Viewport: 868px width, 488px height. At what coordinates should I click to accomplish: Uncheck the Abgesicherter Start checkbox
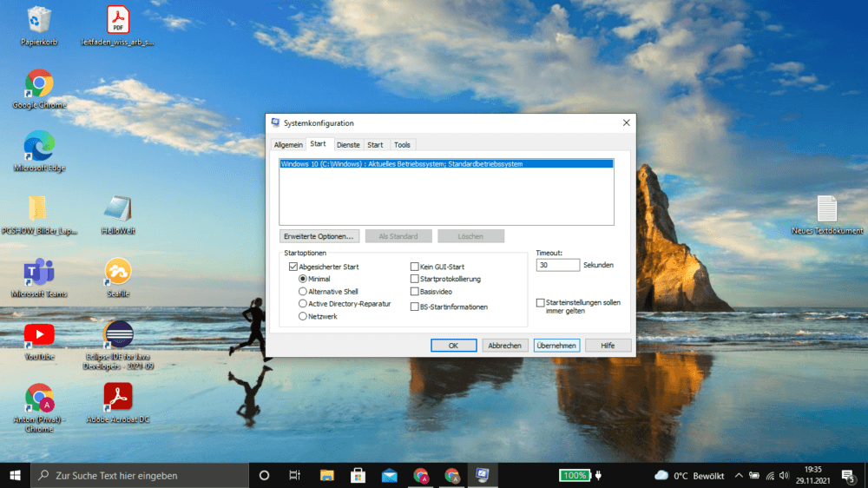[x=293, y=267]
